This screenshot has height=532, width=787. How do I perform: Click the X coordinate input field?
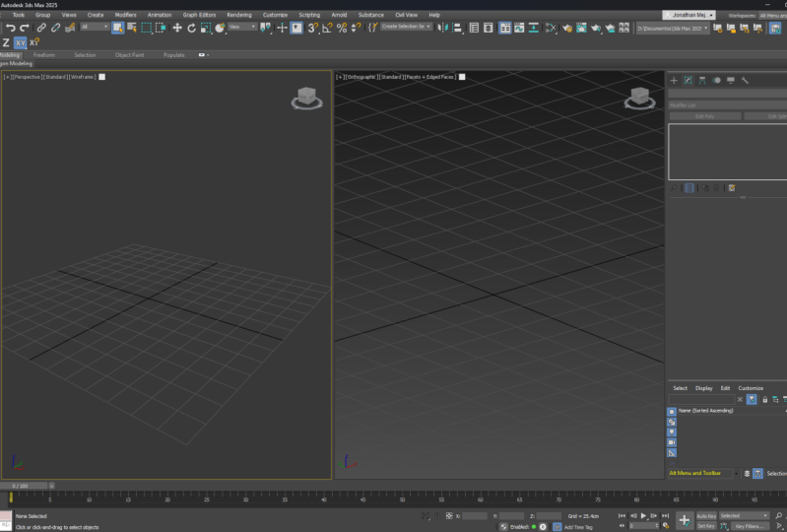pyautogui.click(x=475, y=516)
